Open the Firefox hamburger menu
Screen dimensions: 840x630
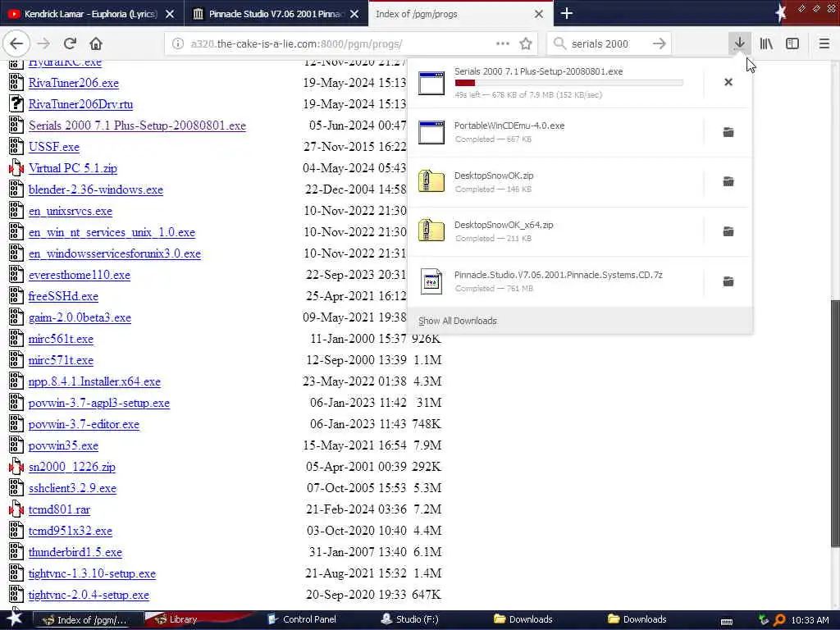[x=824, y=44]
